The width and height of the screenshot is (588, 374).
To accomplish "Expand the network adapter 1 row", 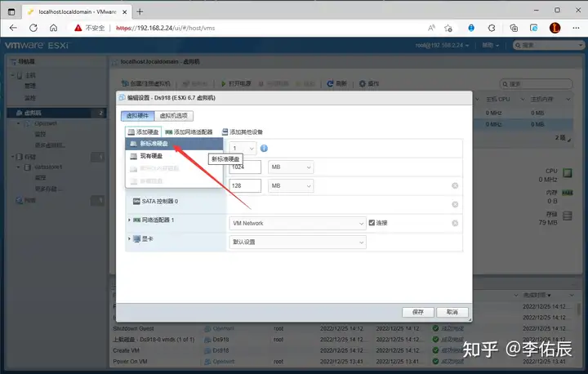I will [129, 220].
